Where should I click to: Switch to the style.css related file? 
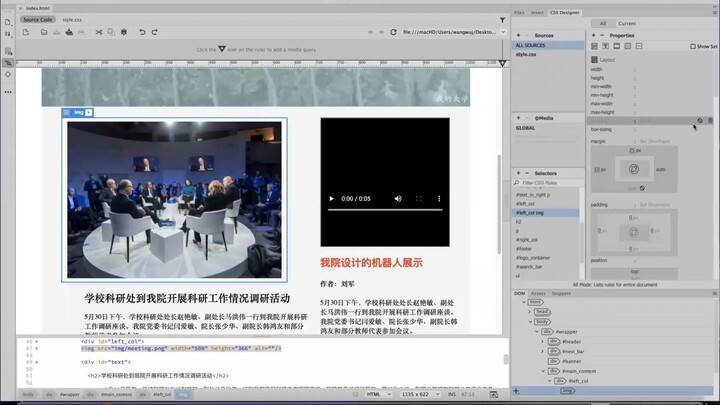[x=74, y=19]
